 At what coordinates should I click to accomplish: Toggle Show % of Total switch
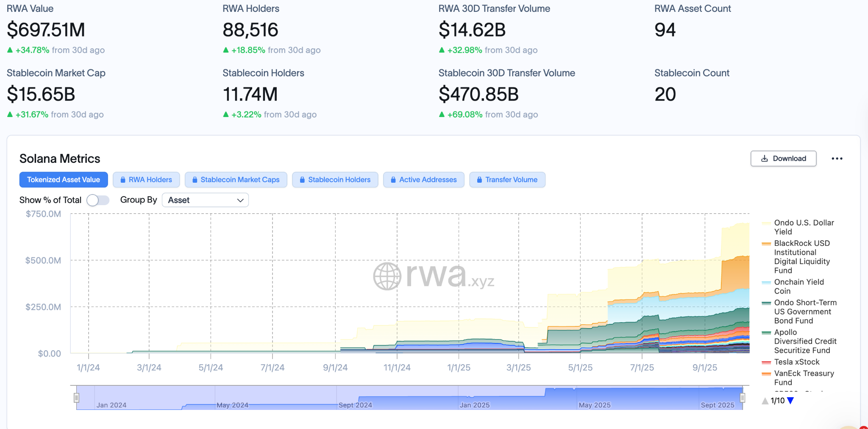(x=98, y=200)
